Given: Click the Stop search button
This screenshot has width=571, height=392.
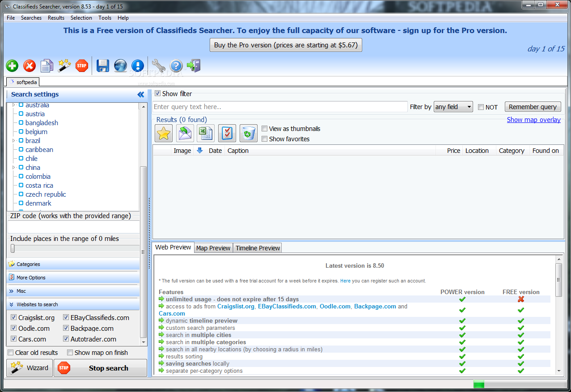Looking at the screenshot, I should tap(100, 368).
